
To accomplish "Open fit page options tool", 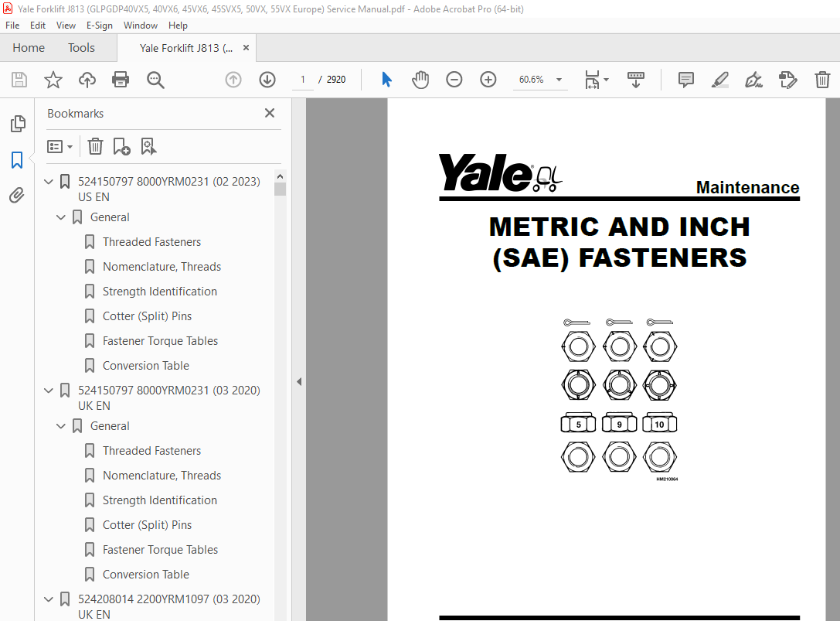I will tap(592, 80).
